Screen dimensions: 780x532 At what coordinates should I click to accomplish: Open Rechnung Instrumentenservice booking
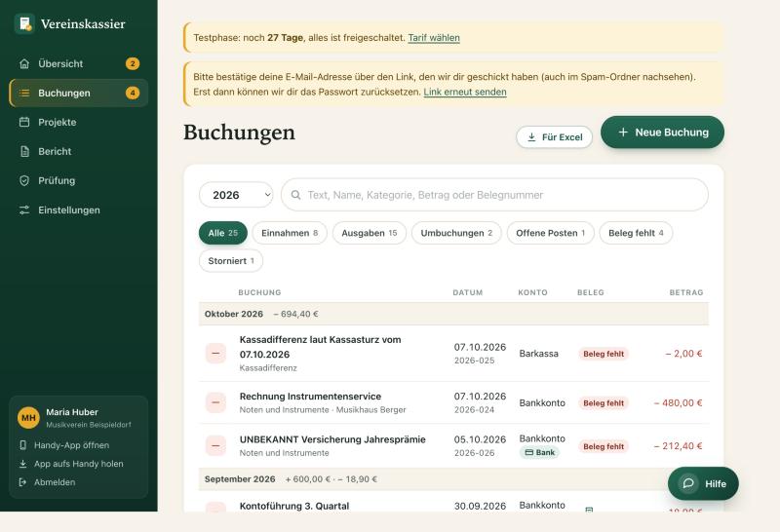pyautogui.click(x=453, y=402)
